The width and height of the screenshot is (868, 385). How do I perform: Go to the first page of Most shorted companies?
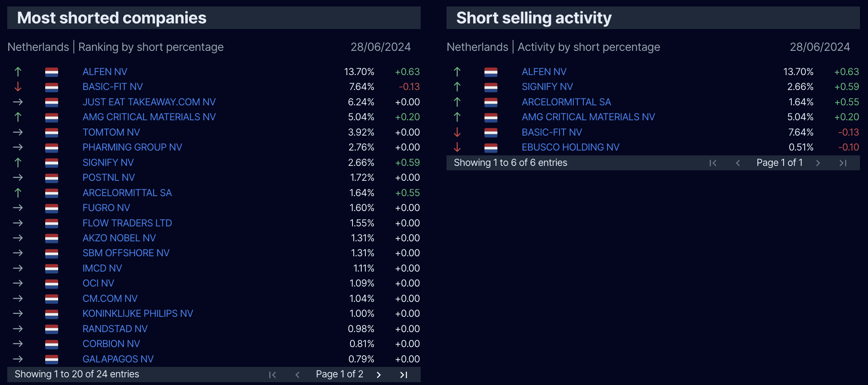click(x=273, y=375)
